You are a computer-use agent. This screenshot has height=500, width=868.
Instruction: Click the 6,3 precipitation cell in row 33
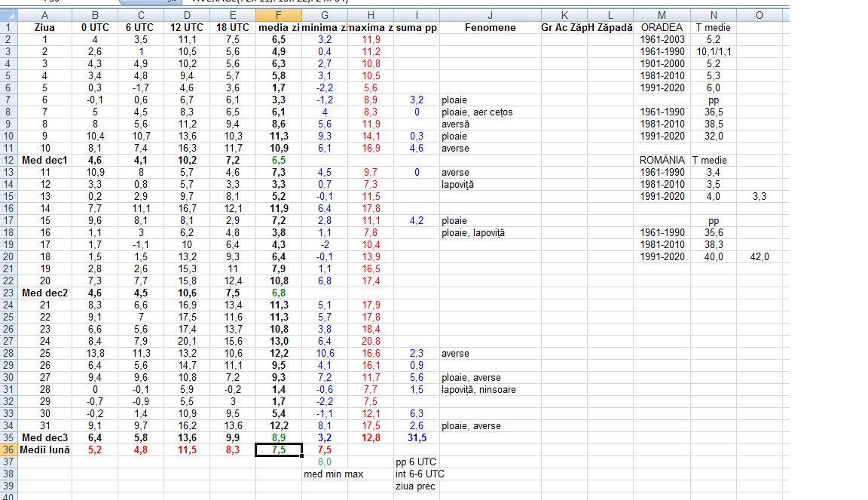pyautogui.click(x=417, y=413)
